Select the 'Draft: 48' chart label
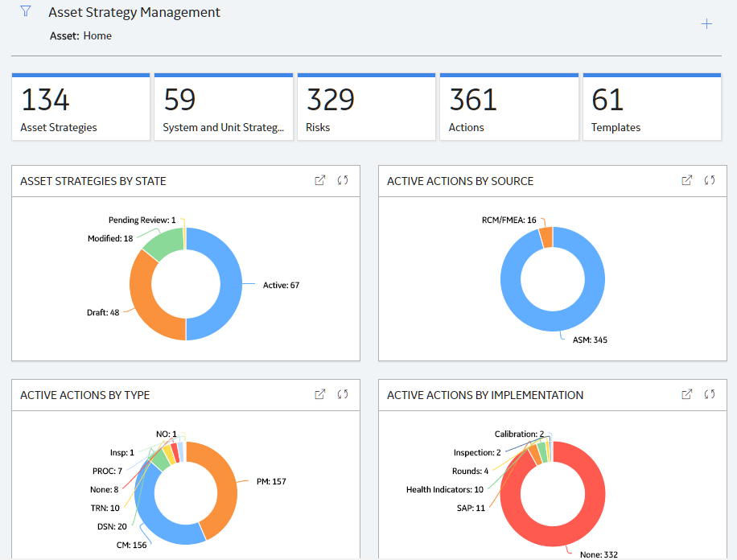 click(x=103, y=312)
